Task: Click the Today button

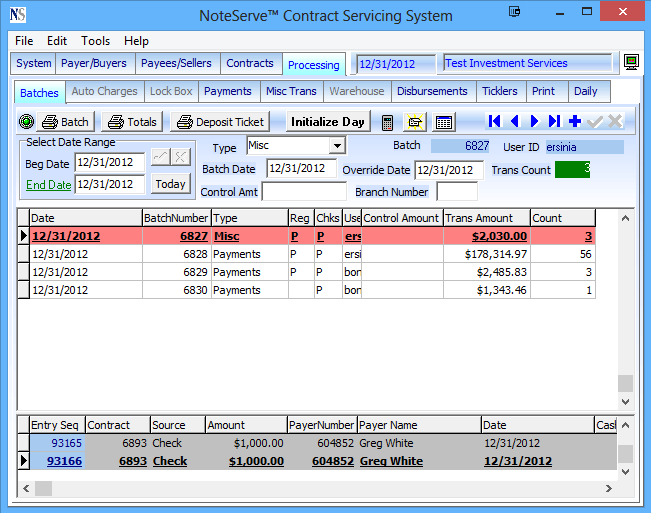Action: (170, 184)
